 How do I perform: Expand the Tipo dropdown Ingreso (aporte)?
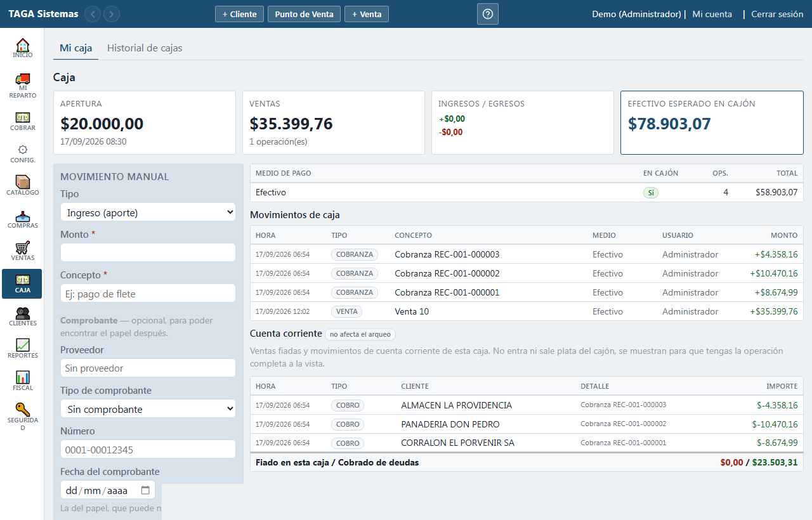148,212
